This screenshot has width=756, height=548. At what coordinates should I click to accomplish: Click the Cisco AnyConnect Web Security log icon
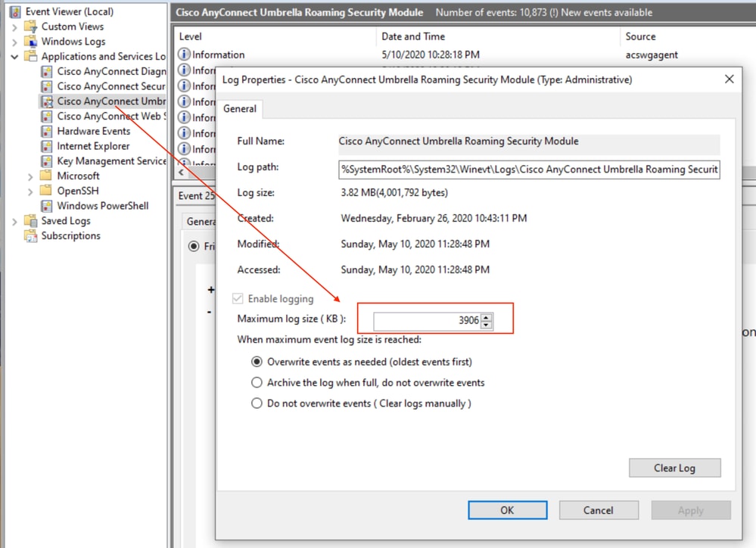coord(47,117)
